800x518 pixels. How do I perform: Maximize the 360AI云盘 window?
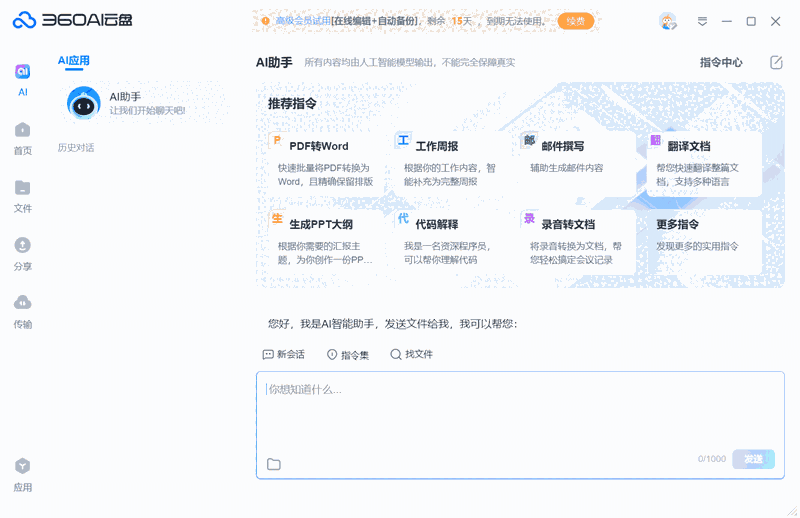pyautogui.click(x=751, y=21)
